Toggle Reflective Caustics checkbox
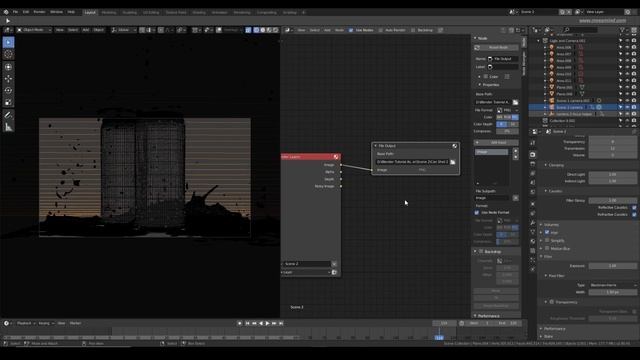The width and height of the screenshot is (640, 360). pos(634,208)
